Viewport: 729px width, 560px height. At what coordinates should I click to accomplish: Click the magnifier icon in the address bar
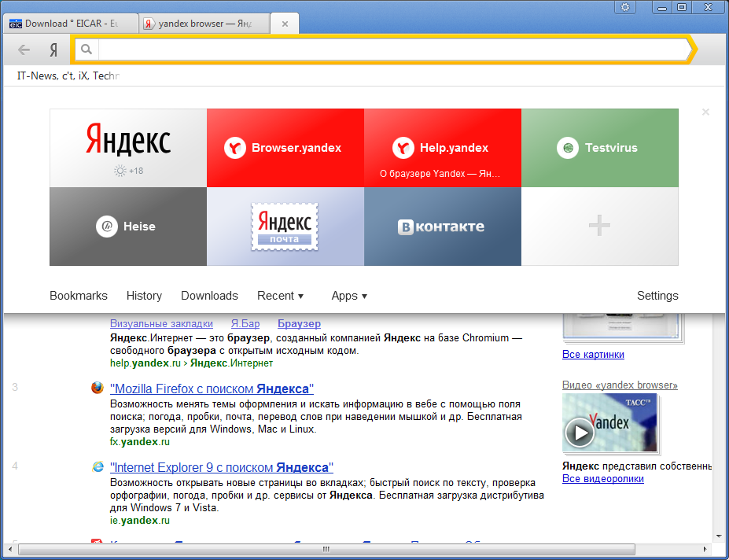click(86, 49)
